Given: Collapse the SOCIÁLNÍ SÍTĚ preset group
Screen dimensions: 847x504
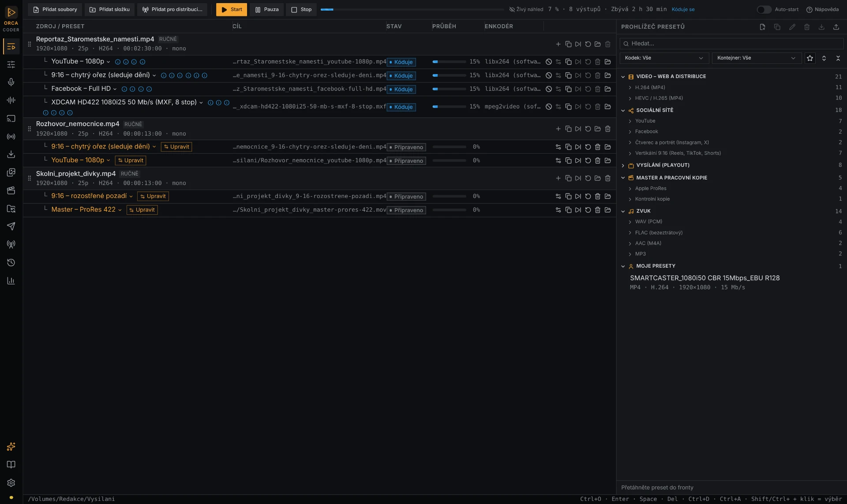Looking at the screenshot, I should (x=623, y=110).
